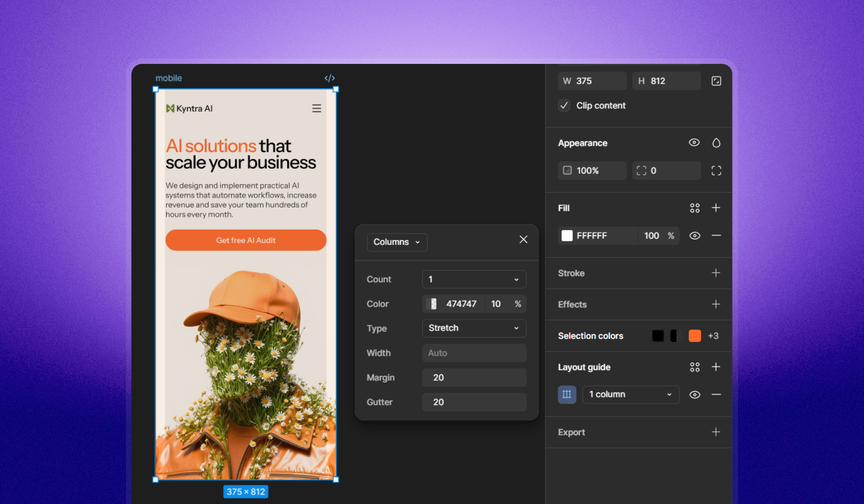Open the Columns guide type dropdown
The height and width of the screenshot is (504, 864).
pos(396,242)
